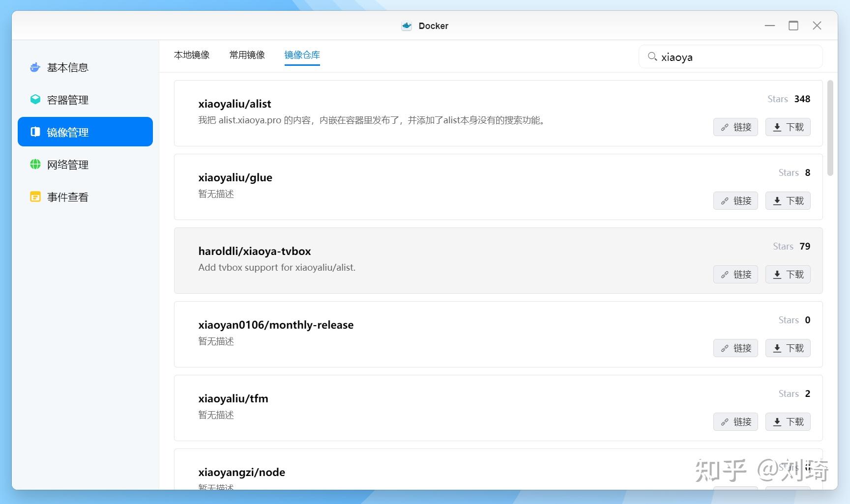This screenshot has height=504, width=850.
Task: Open 基本信息 via its whale sidebar icon
Action: click(35, 67)
